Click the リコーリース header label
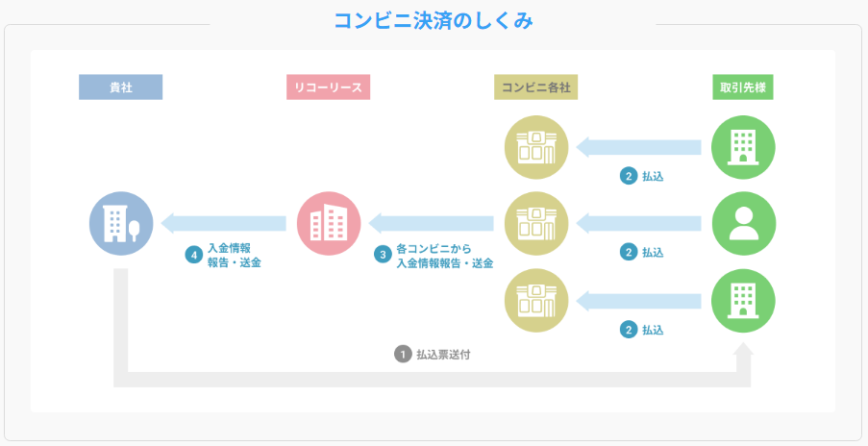The height and width of the screenshot is (446, 868). click(329, 87)
